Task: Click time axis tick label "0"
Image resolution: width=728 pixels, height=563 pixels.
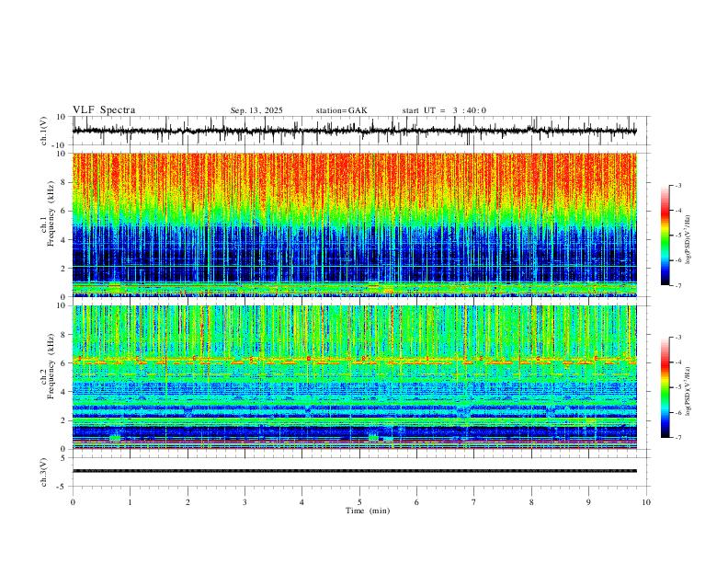Action: click(x=73, y=502)
